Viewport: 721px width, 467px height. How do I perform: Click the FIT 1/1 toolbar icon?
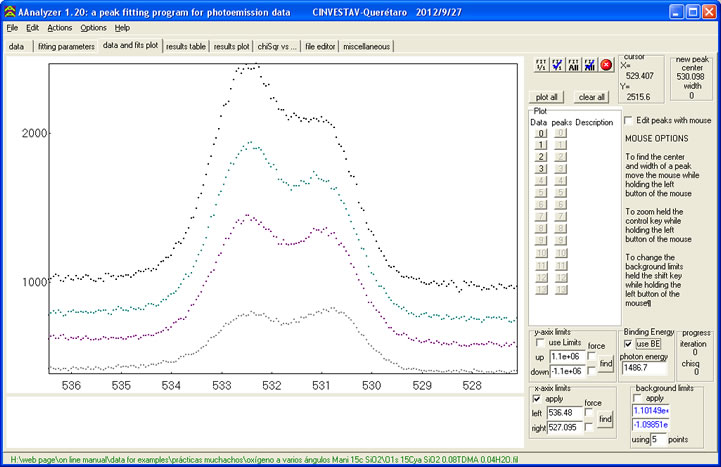point(539,64)
